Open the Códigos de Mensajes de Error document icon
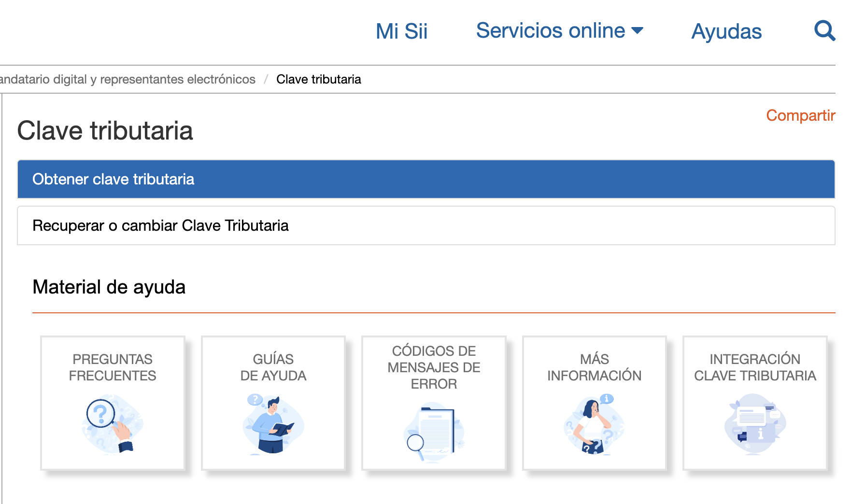 coord(434,433)
